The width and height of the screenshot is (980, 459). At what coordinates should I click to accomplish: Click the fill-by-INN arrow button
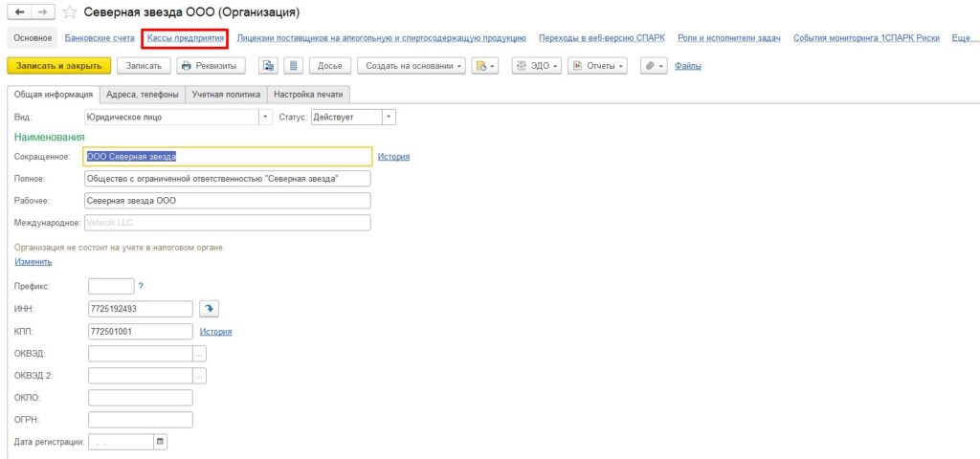209,308
